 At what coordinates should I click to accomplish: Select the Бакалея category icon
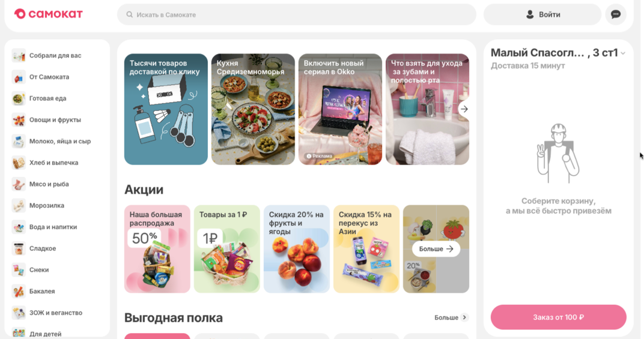point(19,292)
